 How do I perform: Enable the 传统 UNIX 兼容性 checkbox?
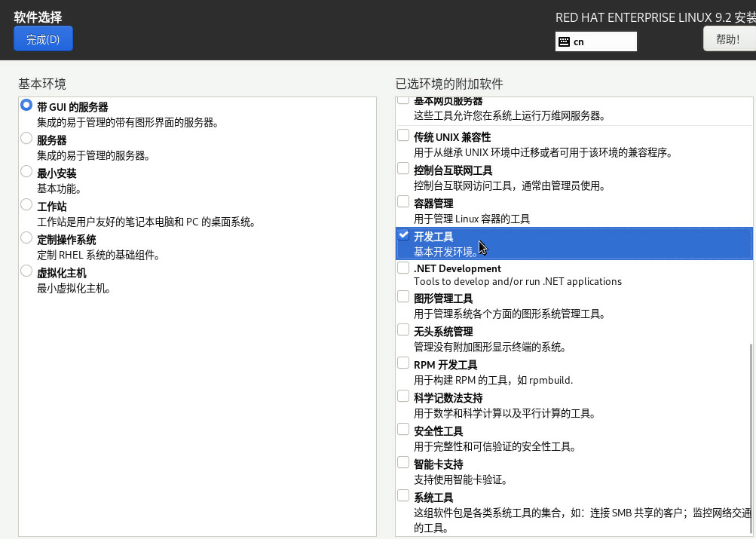pyautogui.click(x=403, y=136)
